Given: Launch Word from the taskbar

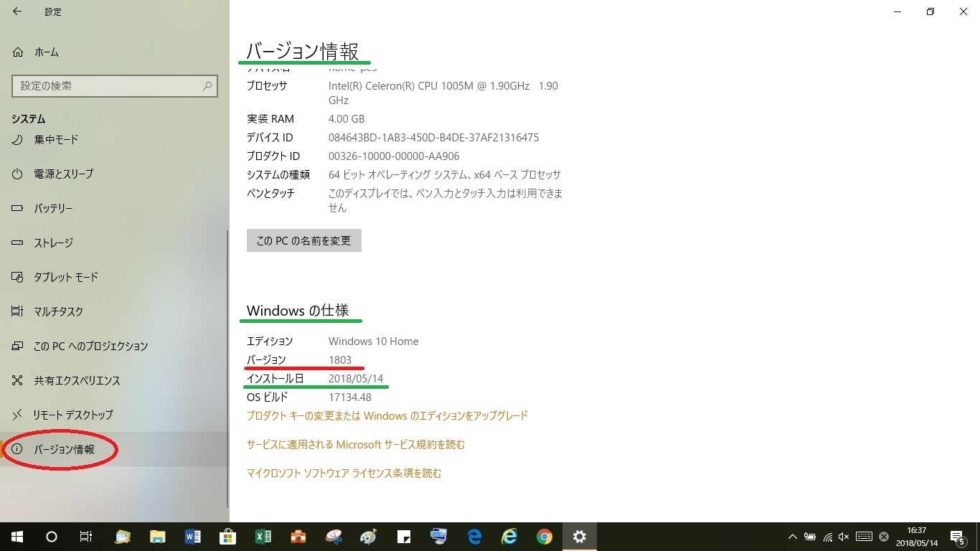Looking at the screenshot, I should [192, 537].
